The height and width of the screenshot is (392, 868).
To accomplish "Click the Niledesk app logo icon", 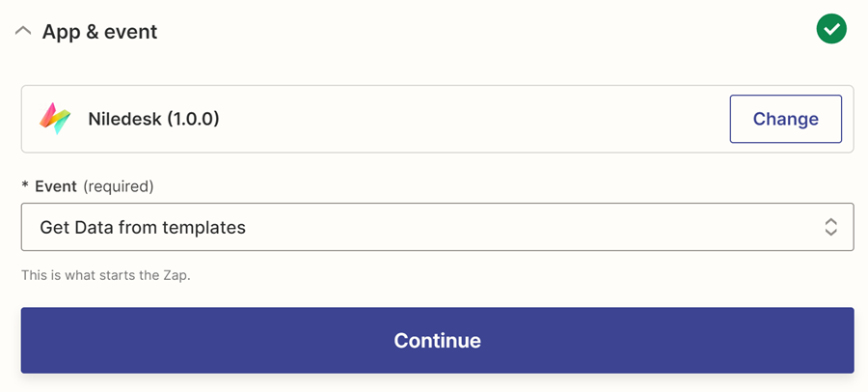I will tap(55, 119).
